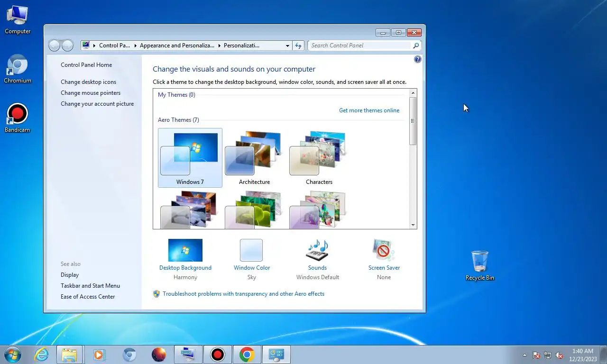Viewport: 607px width, 364px height.
Task: Launch Internet Explorer from the taskbar
Action: point(41,355)
